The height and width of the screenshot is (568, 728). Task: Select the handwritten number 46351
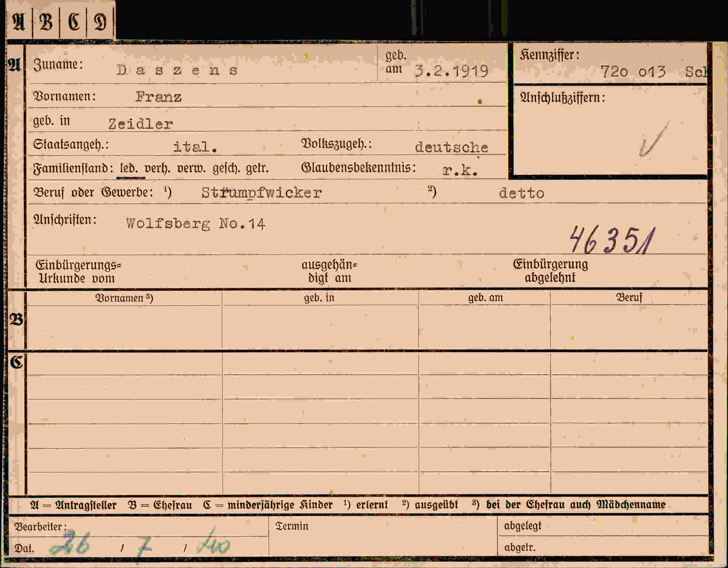point(613,240)
